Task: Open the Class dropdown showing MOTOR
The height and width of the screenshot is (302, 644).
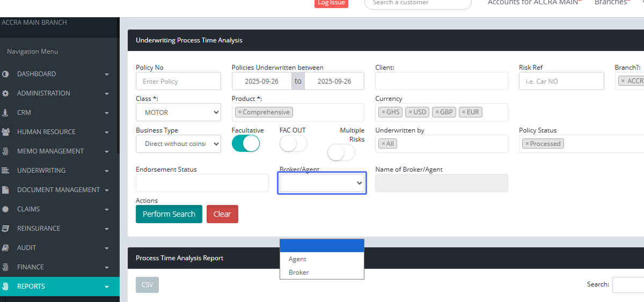Action: coord(178,113)
